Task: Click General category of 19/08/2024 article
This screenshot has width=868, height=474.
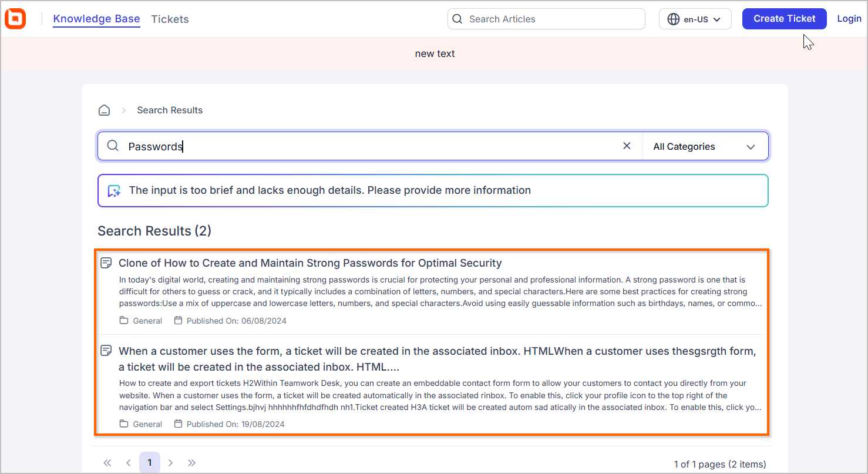Action: (147, 424)
